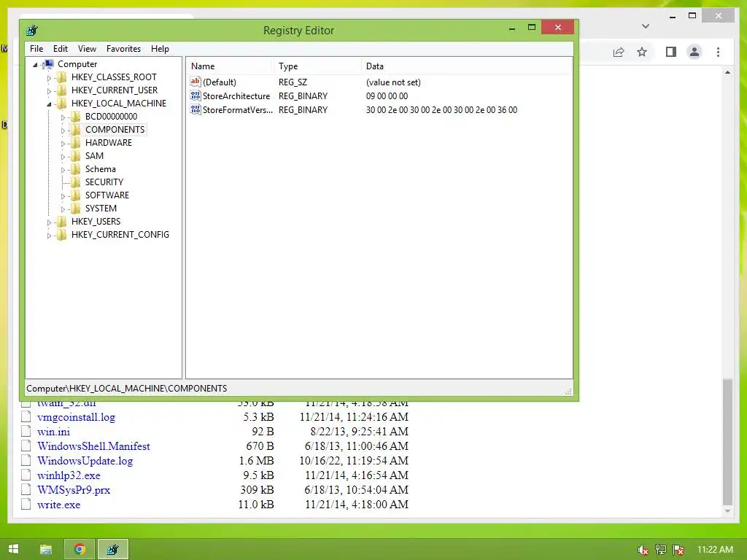Bookmark page with Chrome star icon
The image size is (747, 560).
(642, 52)
